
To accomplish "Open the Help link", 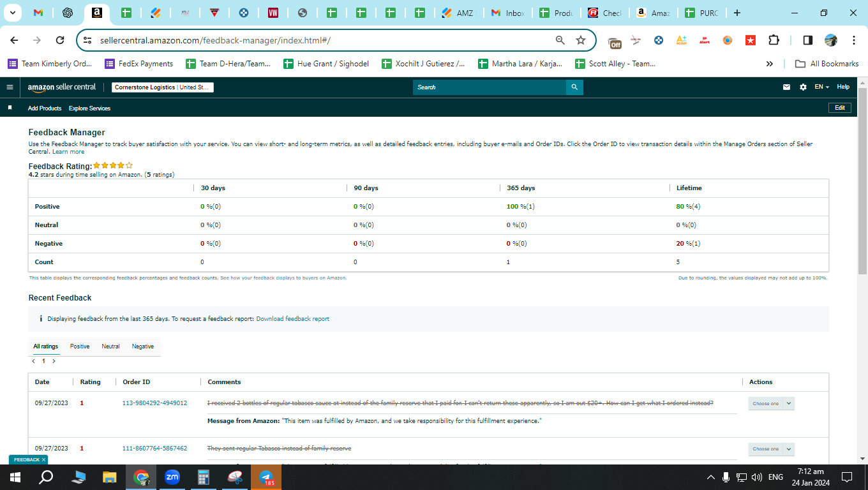I will point(843,87).
